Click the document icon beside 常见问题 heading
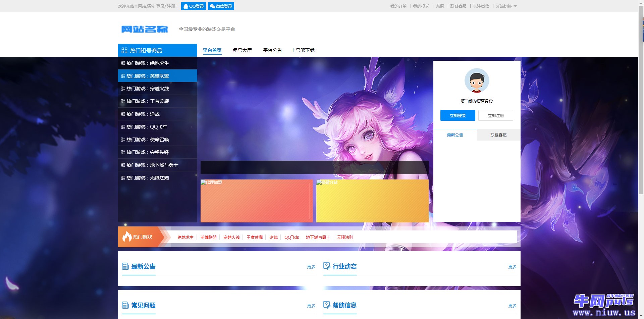This screenshot has width=644, height=319. [x=125, y=305]
